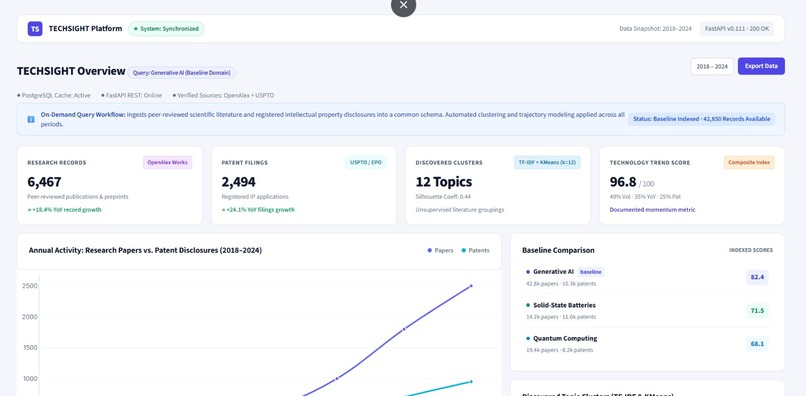The width and height of the screenshot is (806, 396).
Task: Click the top data point on the Papers line
Action: click(x=471, y=286)
